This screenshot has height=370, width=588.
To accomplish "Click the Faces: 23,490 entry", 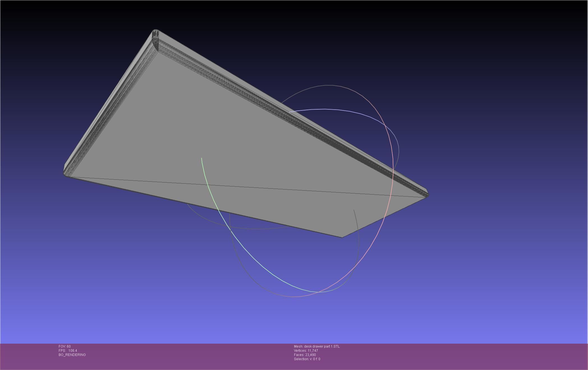I will [x=305, y=355].
